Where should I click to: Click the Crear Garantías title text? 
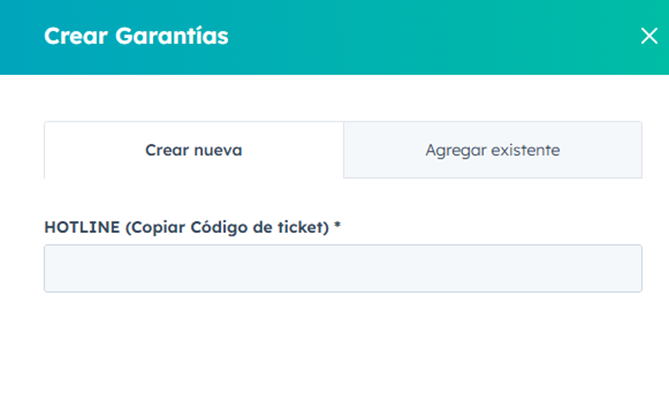(x=136, y=37)
